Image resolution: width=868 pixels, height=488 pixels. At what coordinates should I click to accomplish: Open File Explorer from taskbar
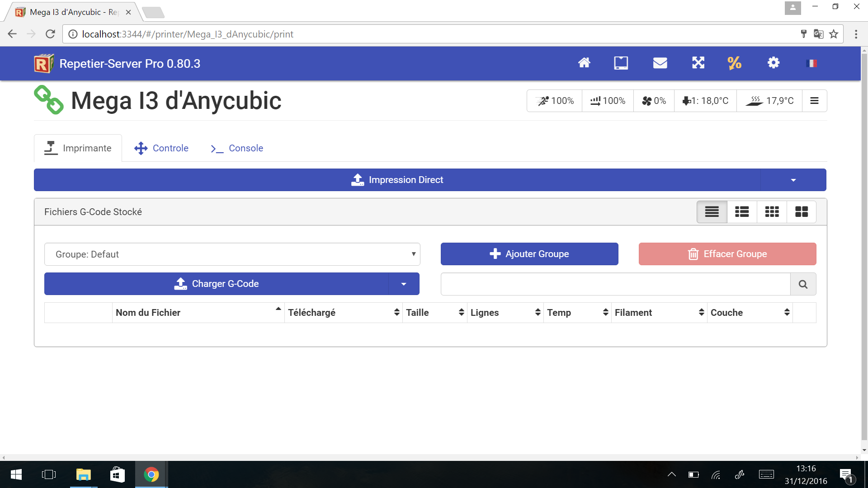point(84,474)
